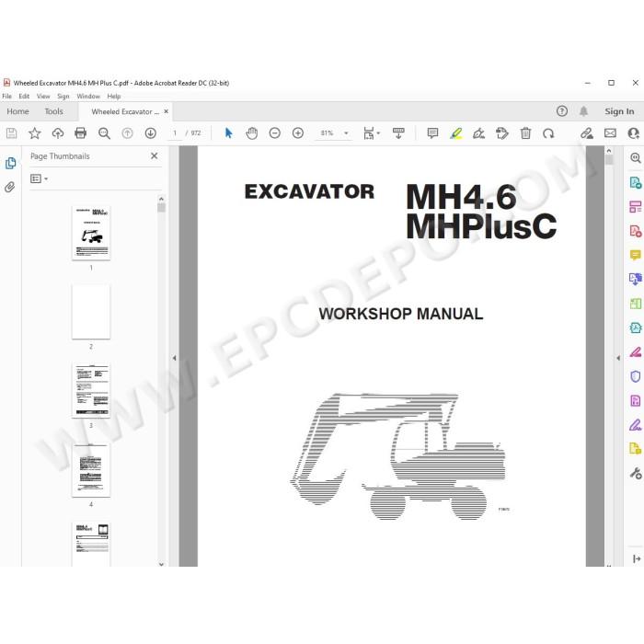Open Export PDF tool in right pane
This screenshot has width=644, height=644.
click(x=635, y=182)
